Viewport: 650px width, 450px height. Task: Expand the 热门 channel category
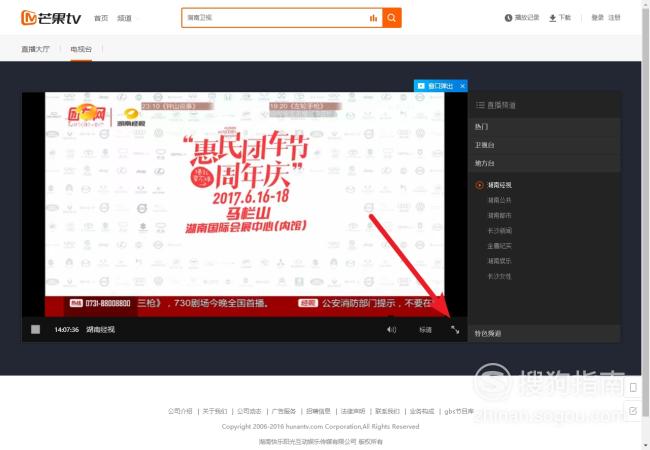pyautogui.click(x=544, y=126)
